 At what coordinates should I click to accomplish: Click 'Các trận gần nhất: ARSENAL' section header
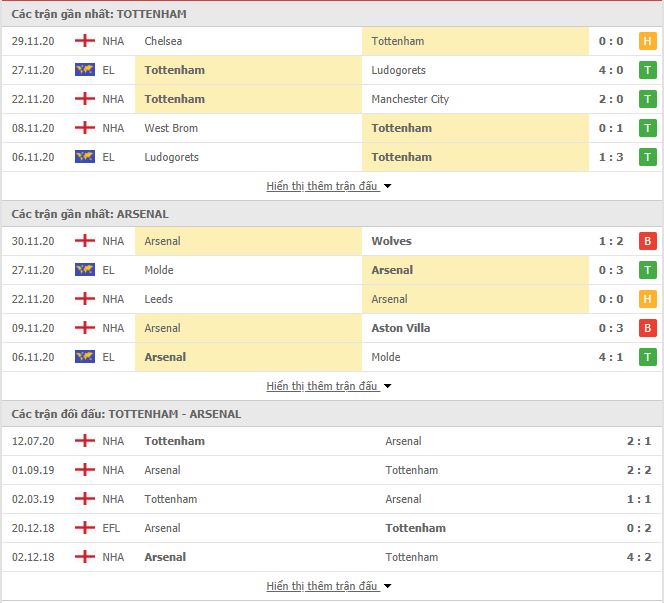(x=90, y=214)
